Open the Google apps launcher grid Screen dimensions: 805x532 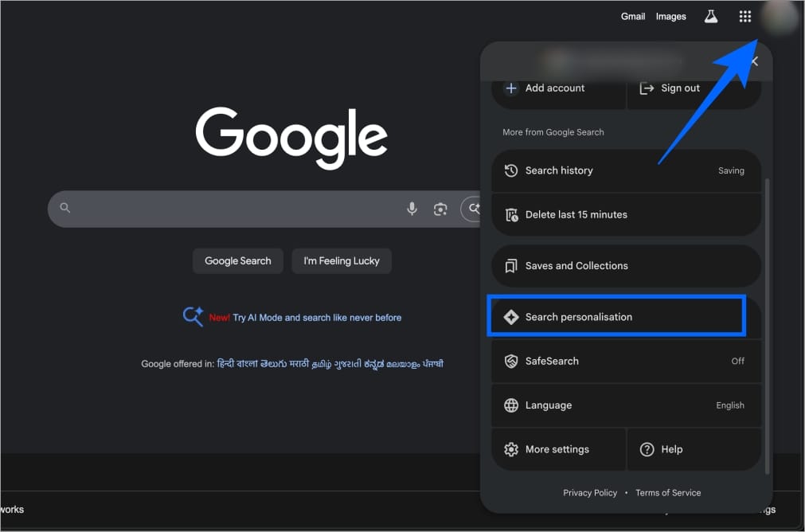744,16
